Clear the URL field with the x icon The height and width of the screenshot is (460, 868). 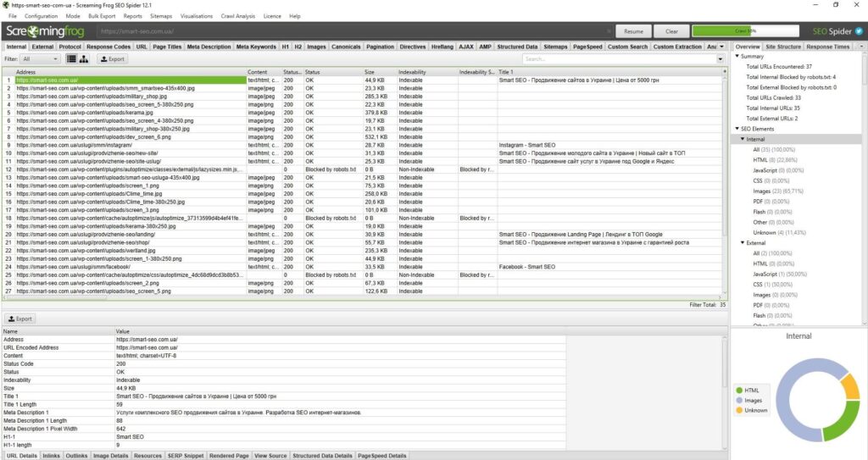609,31
